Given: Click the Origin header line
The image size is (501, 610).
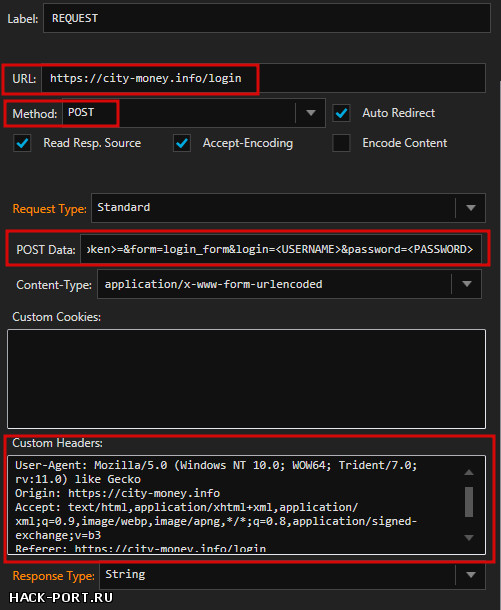Looking at the screenshot, I should [117, 493].
